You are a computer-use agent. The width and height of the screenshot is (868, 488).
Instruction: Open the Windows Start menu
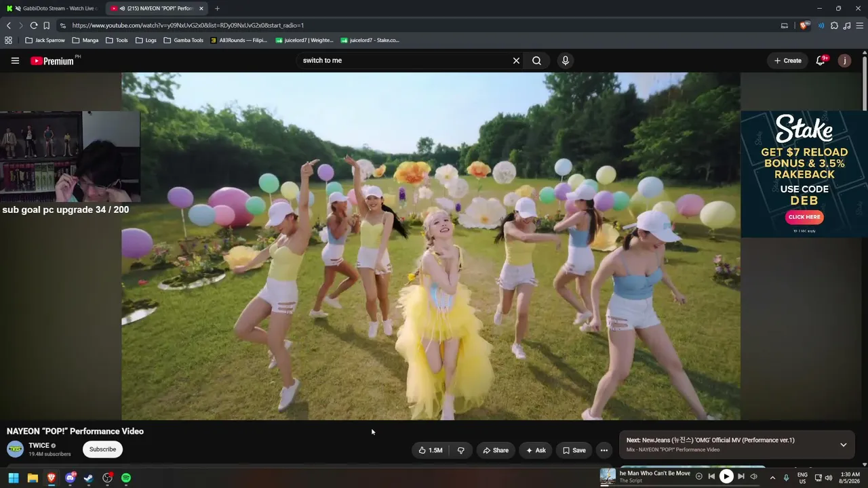pyautogui.click(x=13, y=478)
